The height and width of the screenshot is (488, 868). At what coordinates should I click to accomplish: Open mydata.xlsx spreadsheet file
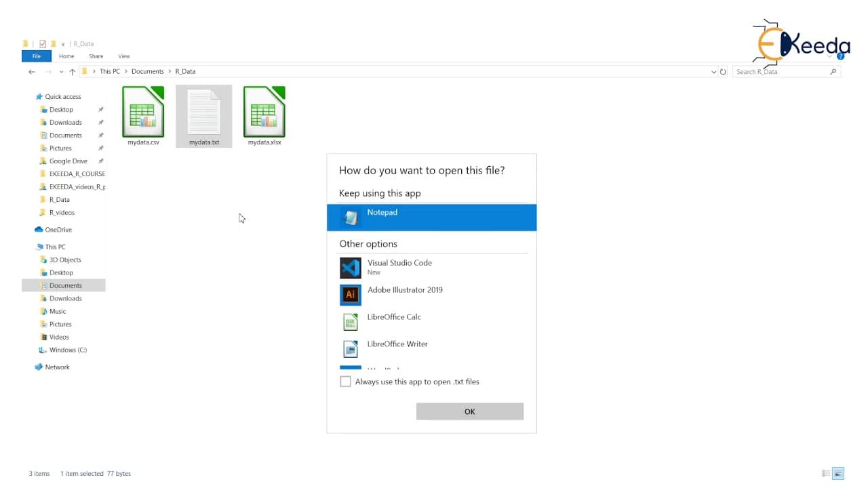click(264, 116)
